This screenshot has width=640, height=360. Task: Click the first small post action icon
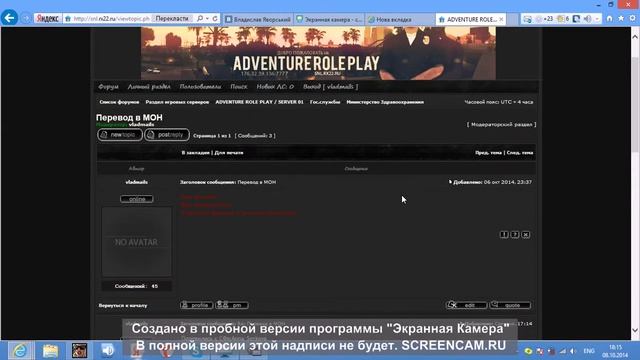504,234
